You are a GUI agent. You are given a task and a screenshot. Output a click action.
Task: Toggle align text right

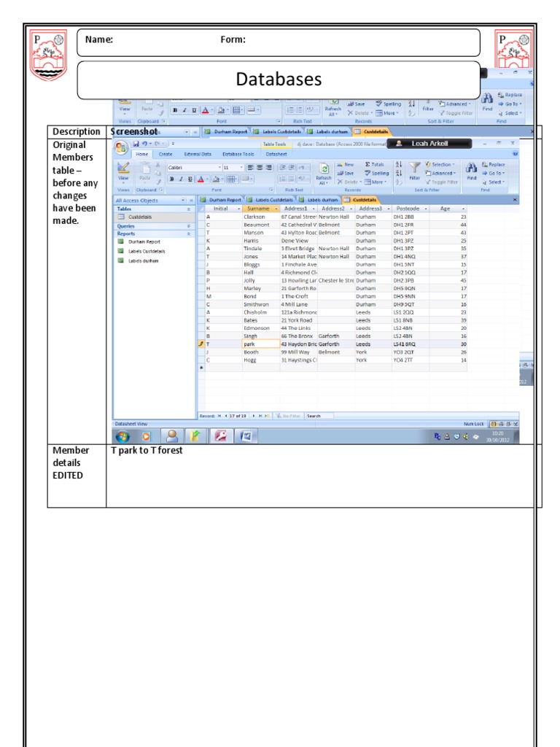click(x=268, y=167)
